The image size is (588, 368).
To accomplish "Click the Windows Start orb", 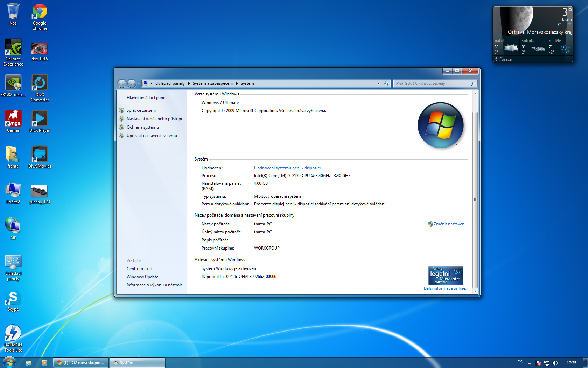I will click(9, 362).
